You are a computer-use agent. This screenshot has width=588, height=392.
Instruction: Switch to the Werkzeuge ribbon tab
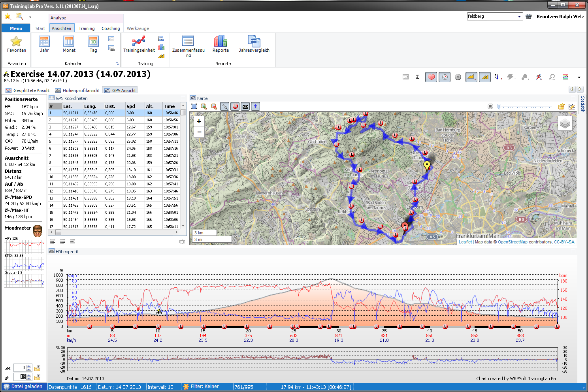point(138,28)
